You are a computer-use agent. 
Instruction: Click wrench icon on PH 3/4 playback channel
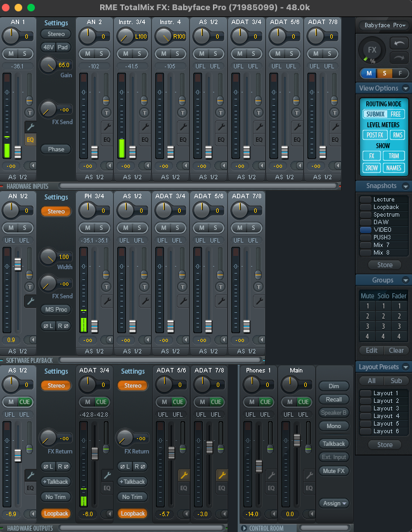point(106,301)
